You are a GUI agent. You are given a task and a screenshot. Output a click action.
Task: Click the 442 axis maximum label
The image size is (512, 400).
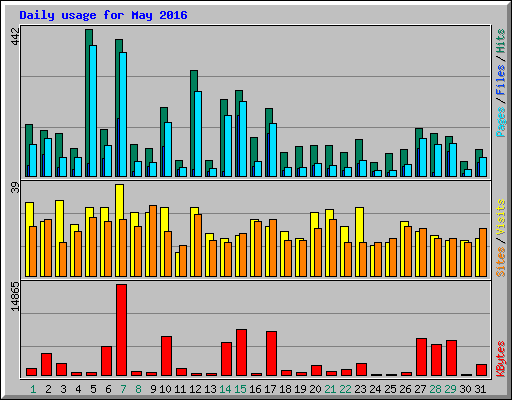15,37
